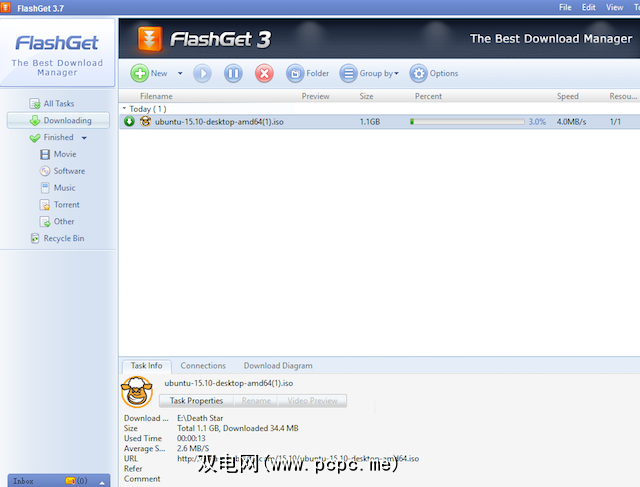Open Options gear settings
Screen dimensions: 640x487
pos(434,73)
